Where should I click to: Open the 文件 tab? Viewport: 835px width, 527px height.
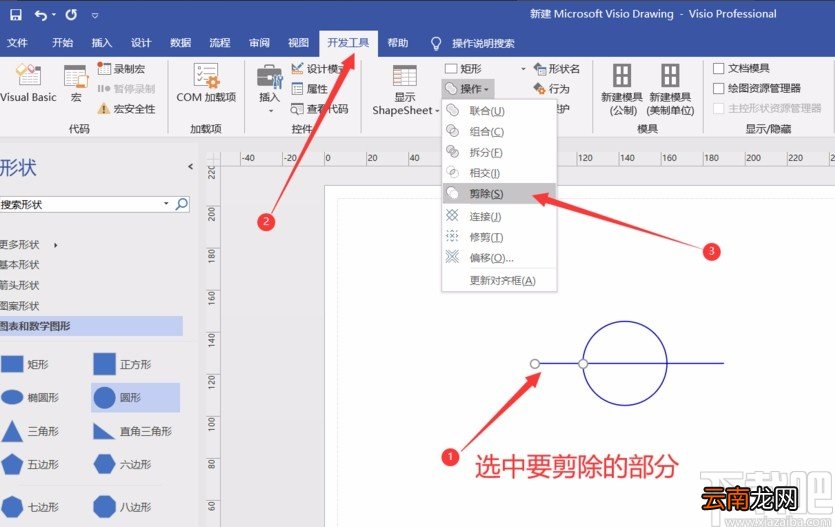pyautogui.click(x=17, y=43)
